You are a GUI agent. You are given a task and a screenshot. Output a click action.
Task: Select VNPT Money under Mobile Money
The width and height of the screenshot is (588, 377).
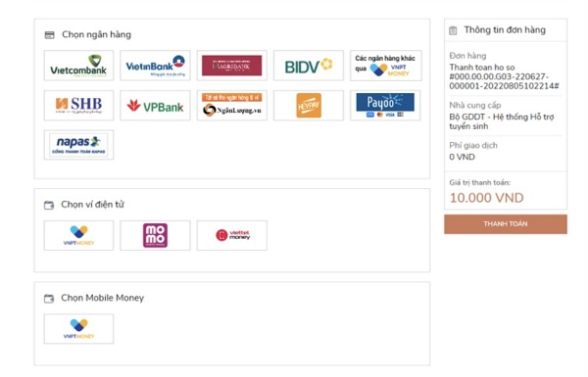click(x=78, y=329)
